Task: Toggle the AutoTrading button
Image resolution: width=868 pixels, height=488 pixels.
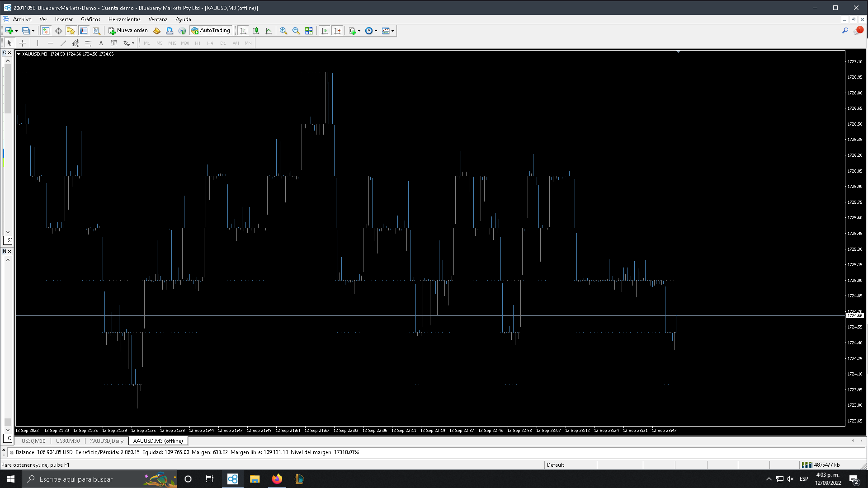Action: 211,31
